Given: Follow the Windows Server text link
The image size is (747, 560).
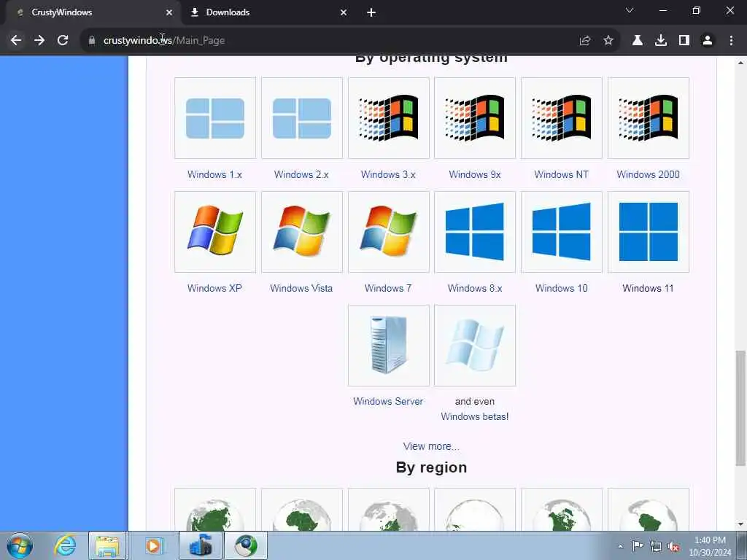Looking at the screenshot, I should [x=388, y=402].
